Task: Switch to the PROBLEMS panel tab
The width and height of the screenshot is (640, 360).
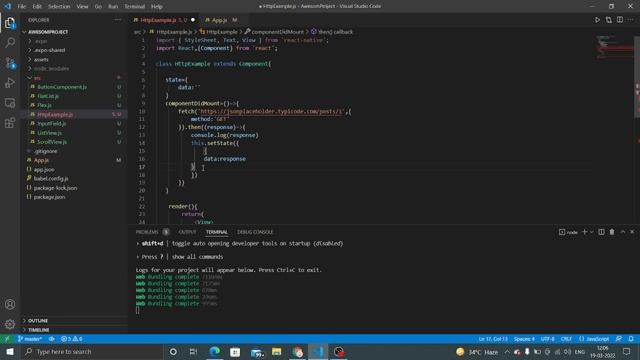Action: tap(147, 232)
